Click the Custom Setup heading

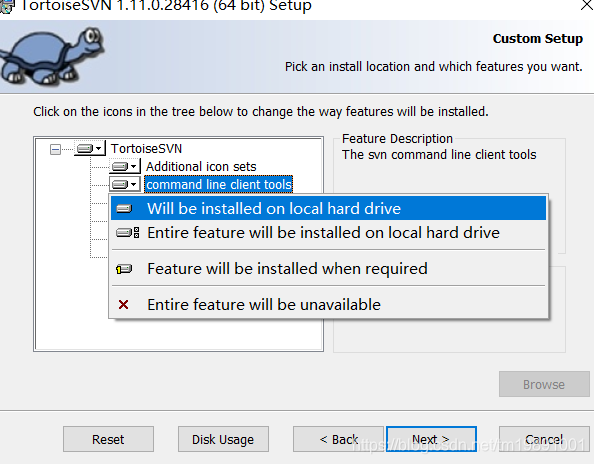click(x=538, y=39)
